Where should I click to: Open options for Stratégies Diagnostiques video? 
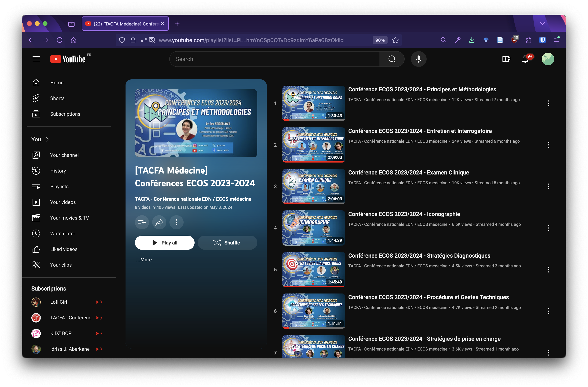548,269
